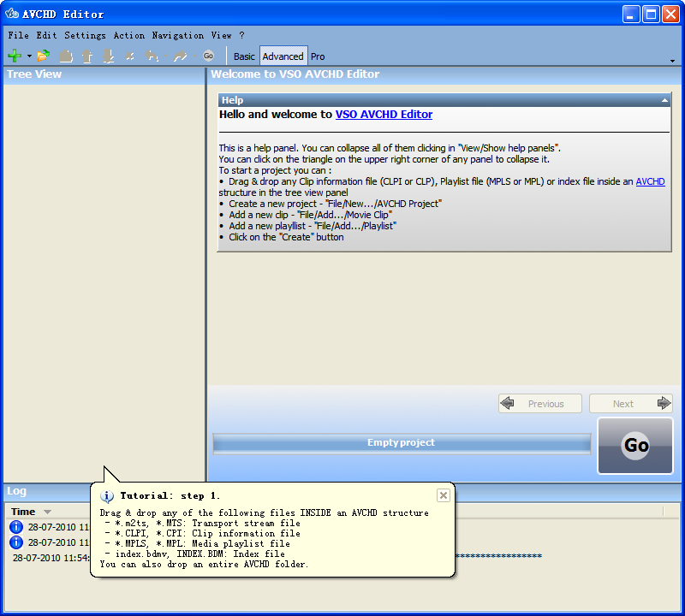Click the greyed save project icon

[66, 56]
